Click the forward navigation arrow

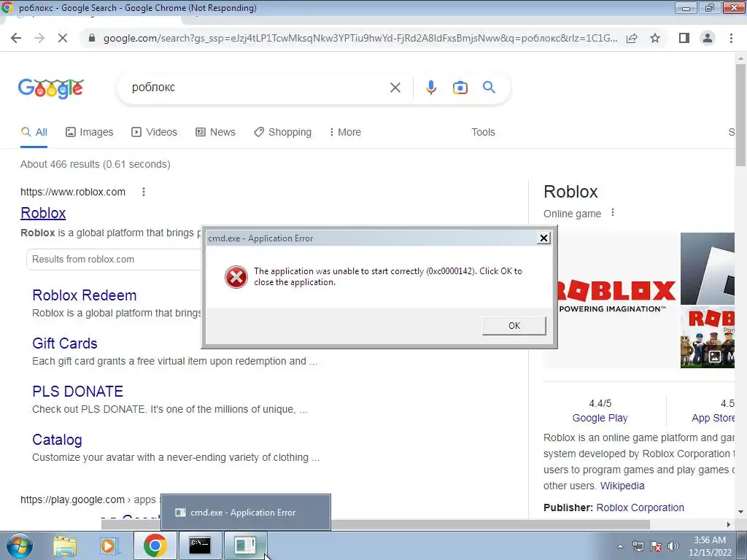tap(39, 38)
